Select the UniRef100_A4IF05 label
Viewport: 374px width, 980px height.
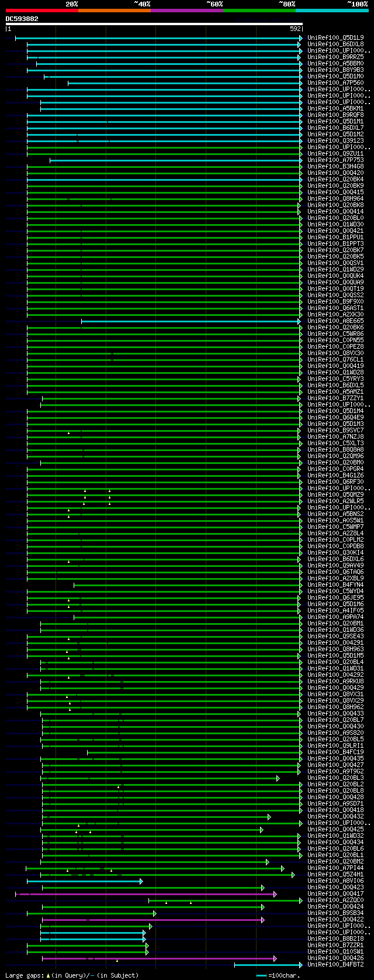point(335,610)
